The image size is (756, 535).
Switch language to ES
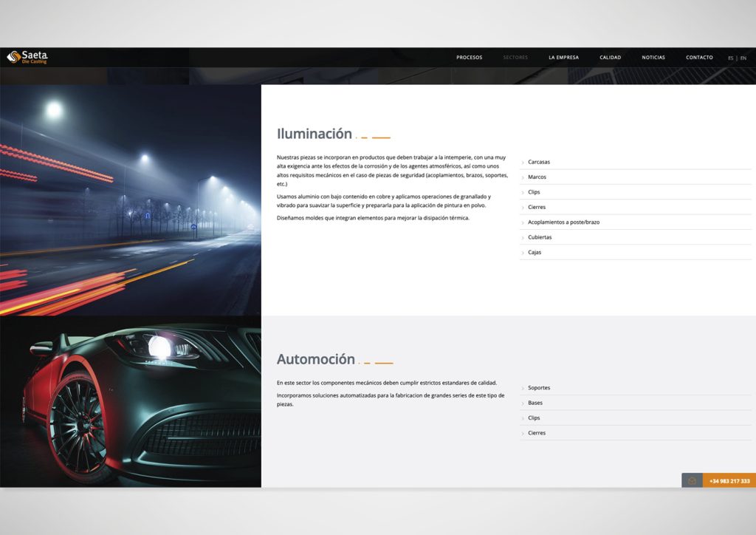(x=730, y=58)
